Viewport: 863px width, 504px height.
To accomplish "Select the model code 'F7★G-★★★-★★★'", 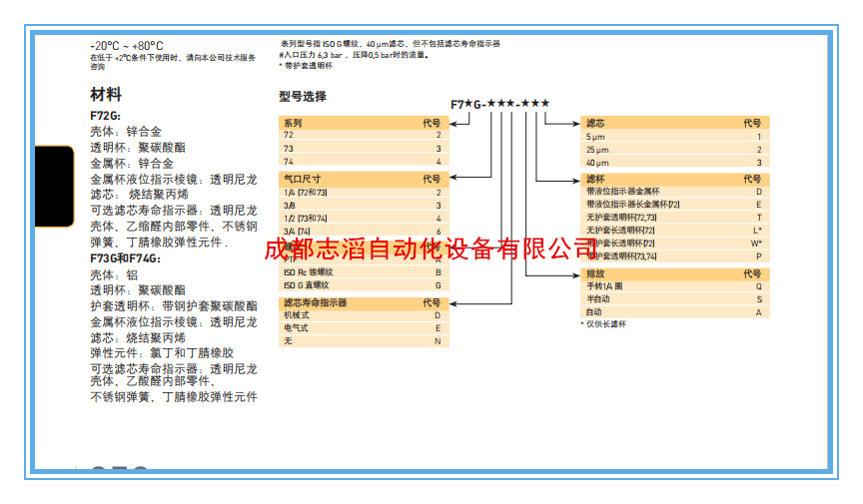I will pyautogui.click(x=499, y=104).
